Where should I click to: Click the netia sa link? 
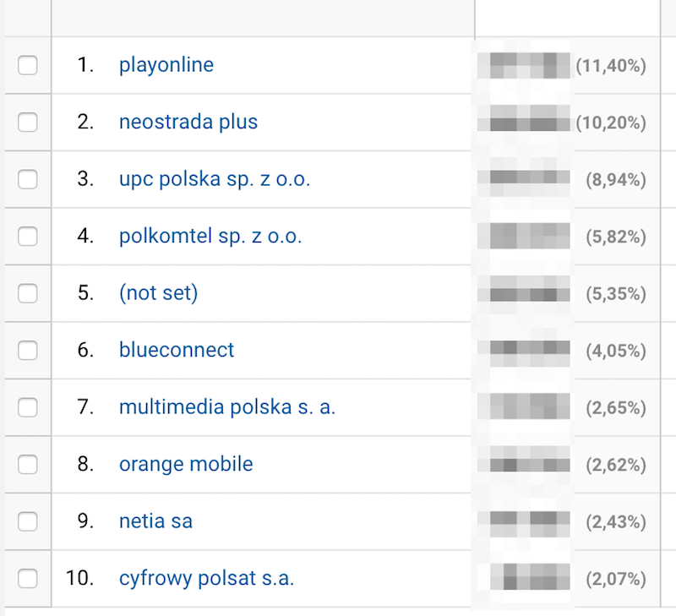[x=155, y=521]
